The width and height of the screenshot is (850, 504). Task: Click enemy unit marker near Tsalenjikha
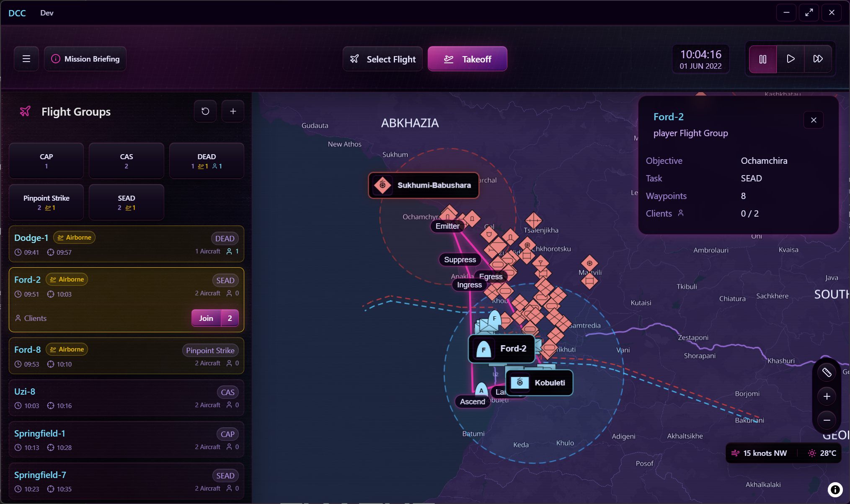[533, 220]
